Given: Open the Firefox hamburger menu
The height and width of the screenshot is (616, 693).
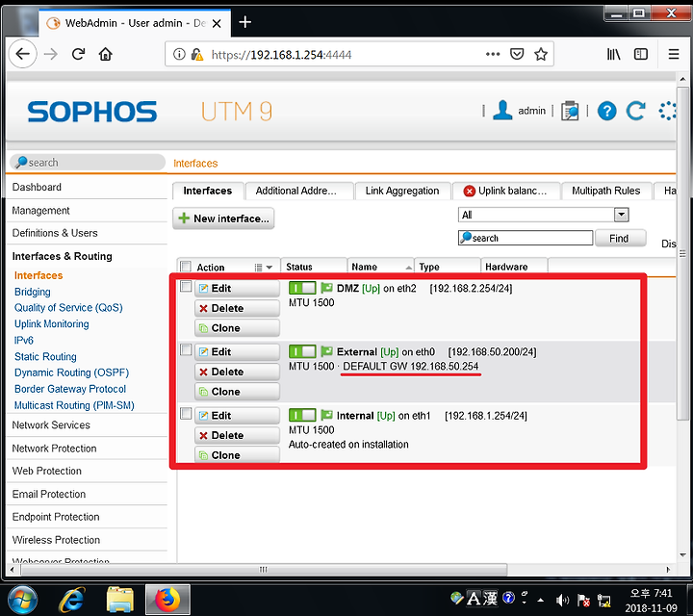Looking at the screenshot, I should click(674, 54).
